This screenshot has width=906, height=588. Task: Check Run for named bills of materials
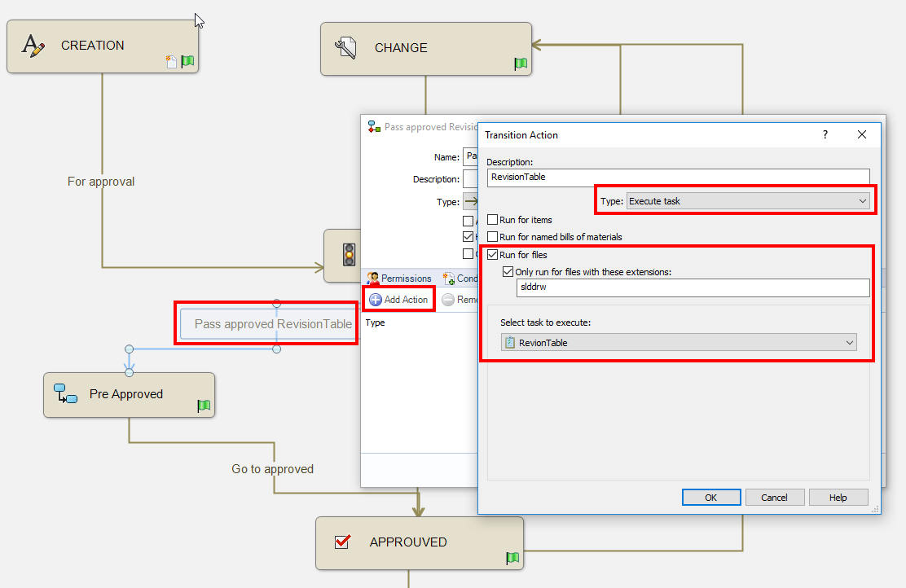pos(492,237)
